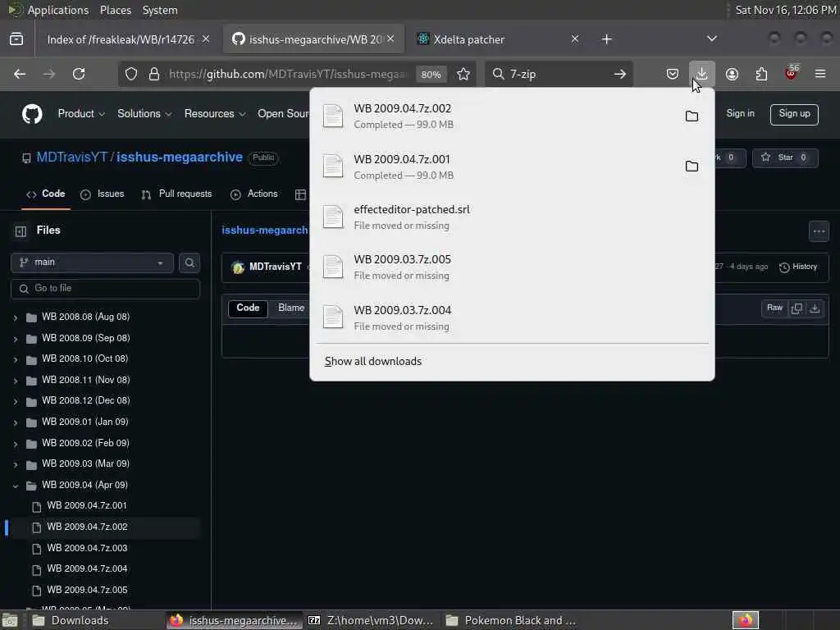
Task: Copy raw file contents icon
Action: 797,308
